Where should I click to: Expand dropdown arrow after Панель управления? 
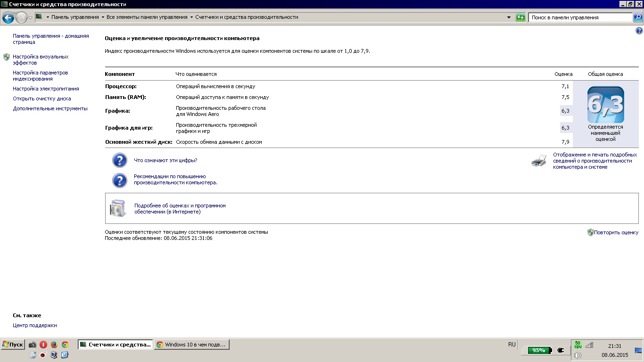coord(103,17)
